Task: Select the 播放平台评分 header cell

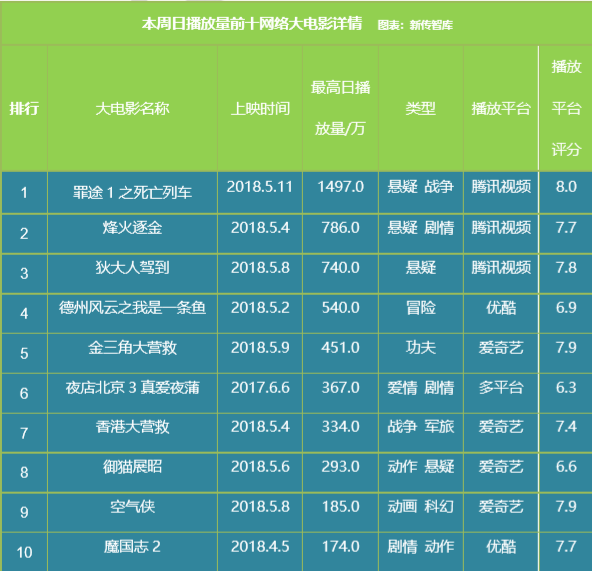Action: (566, 109)
